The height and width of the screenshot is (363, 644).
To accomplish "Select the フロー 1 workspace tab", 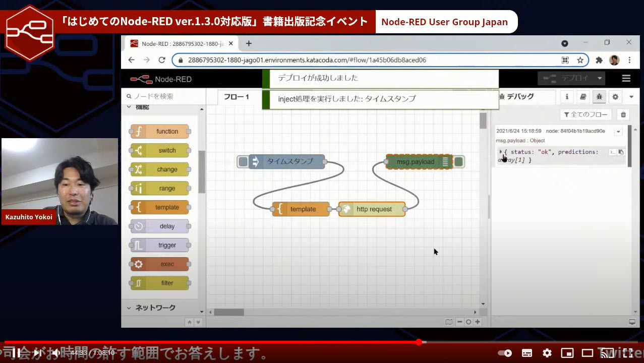I will tap(237, 97).
